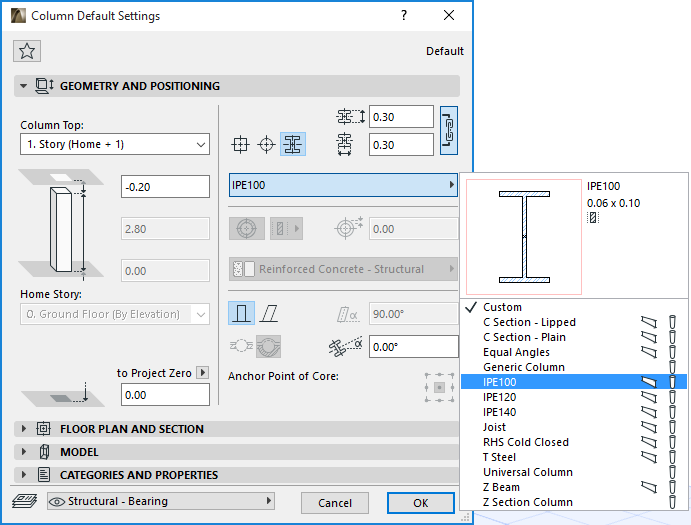
Task: Click the beam icon on Z Beam row
Action: [x=649, y=487]
